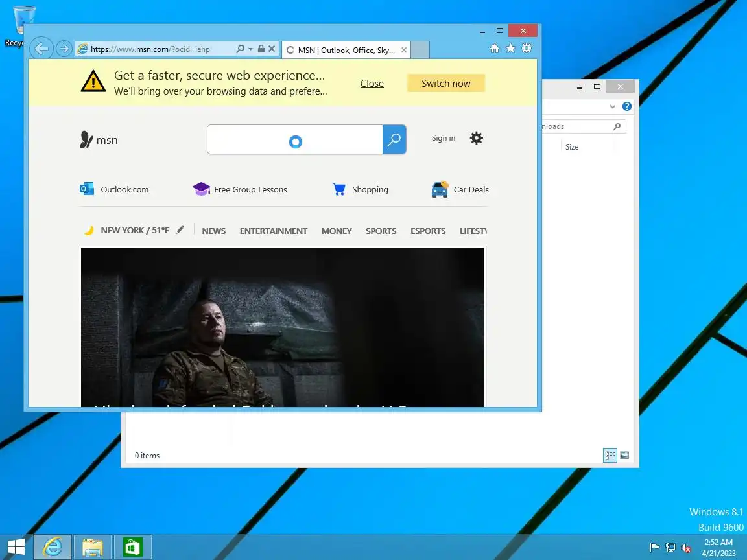The height and width of the screenshot is (560, 747).
Task: Open Favorites with the star icon
Action: [x=511, y=48]
